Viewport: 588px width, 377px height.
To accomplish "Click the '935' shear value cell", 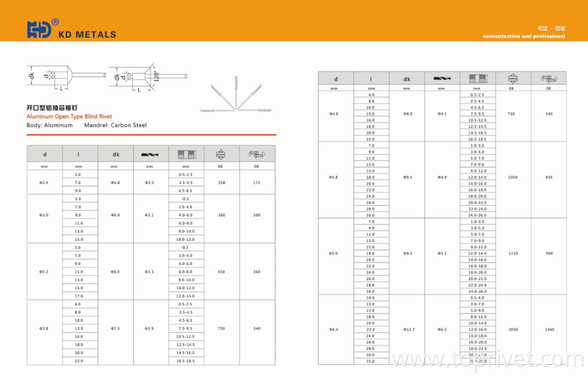I will (x=549, y=177).
